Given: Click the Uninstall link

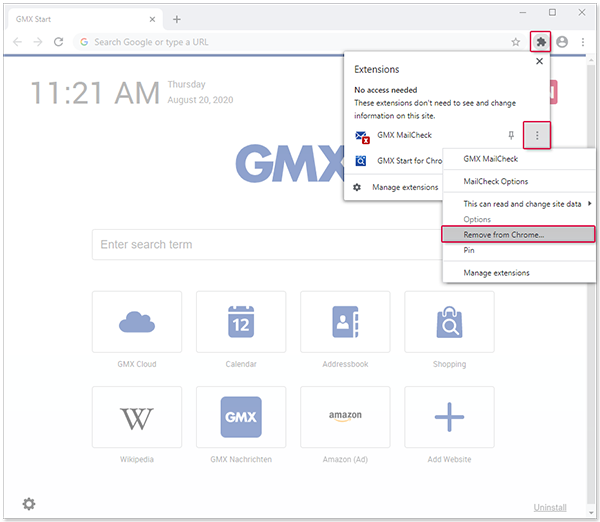Looking at the screenshot, I should tap(550, 507).
